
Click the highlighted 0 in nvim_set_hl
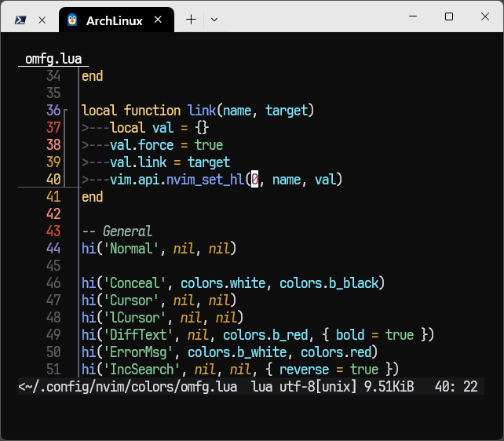coord(254,180)
